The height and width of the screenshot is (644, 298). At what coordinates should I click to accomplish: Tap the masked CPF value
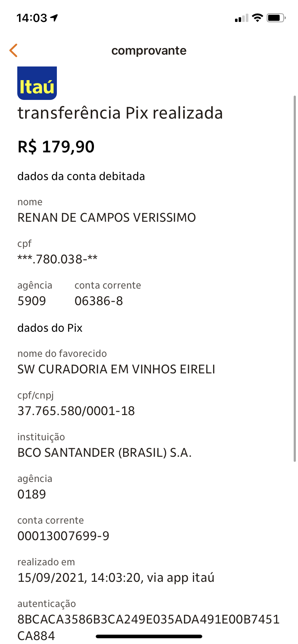coord(58,259)
